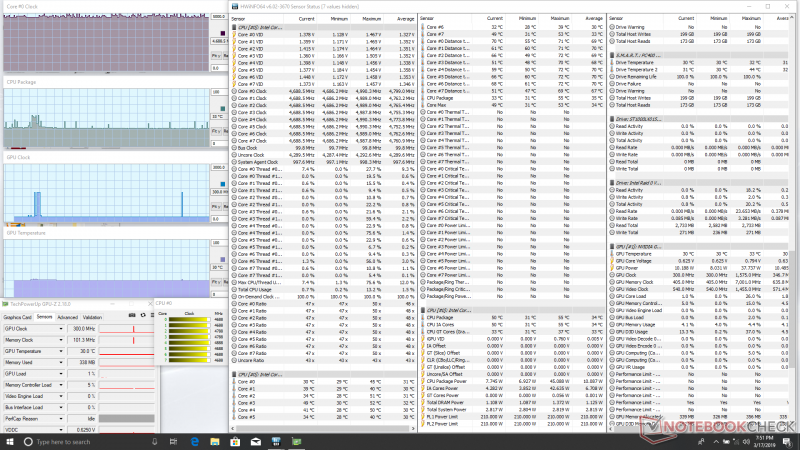
Task: Click the first HWiNFO panel horizontal scrollbar
Action: pos(322,429)
